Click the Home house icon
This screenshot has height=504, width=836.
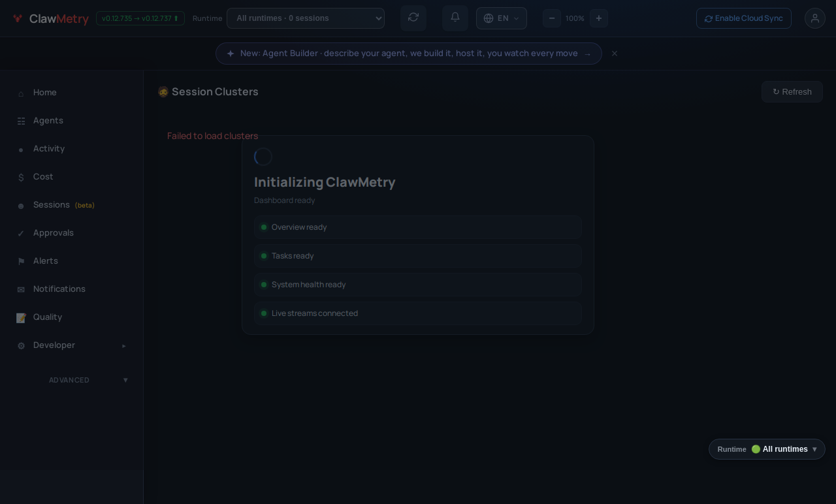(21, 93)
